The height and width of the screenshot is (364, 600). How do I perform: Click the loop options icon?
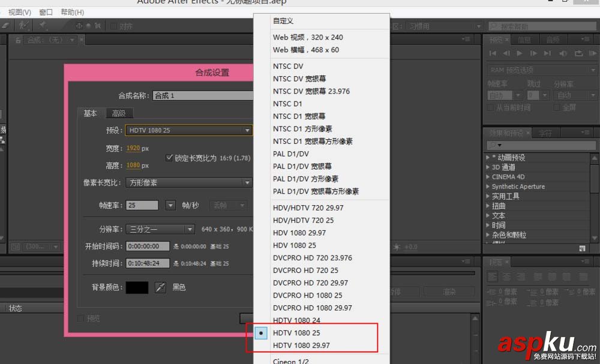pos(578,53)
